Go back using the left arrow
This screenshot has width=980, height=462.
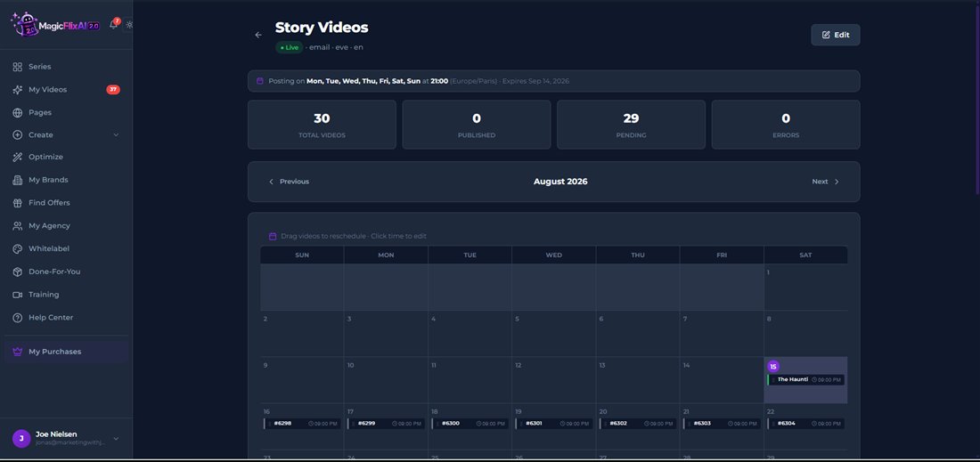[x=258, y=35]
